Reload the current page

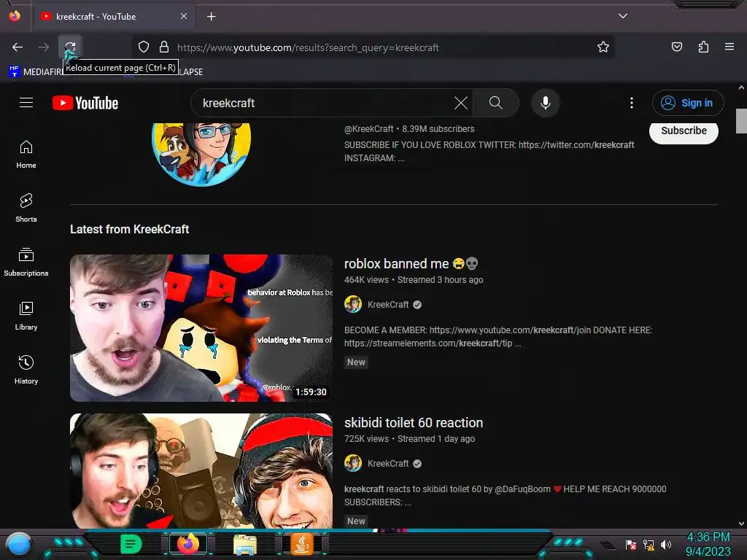coord(71,47)
